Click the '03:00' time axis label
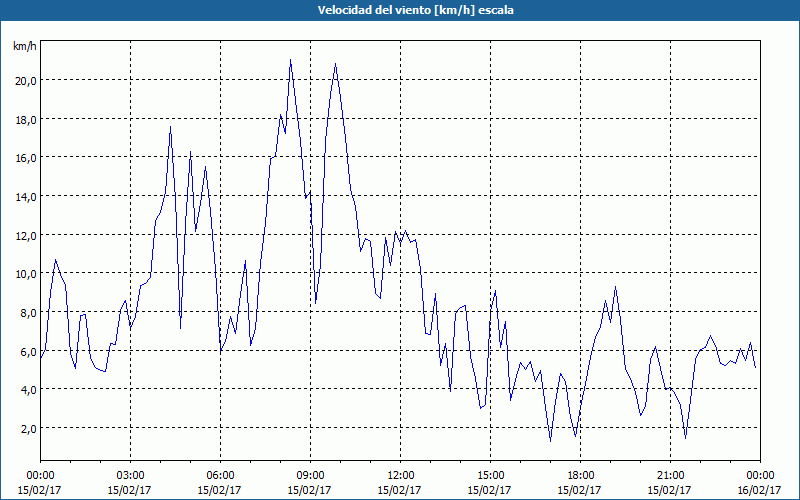 tap(130, 476)
